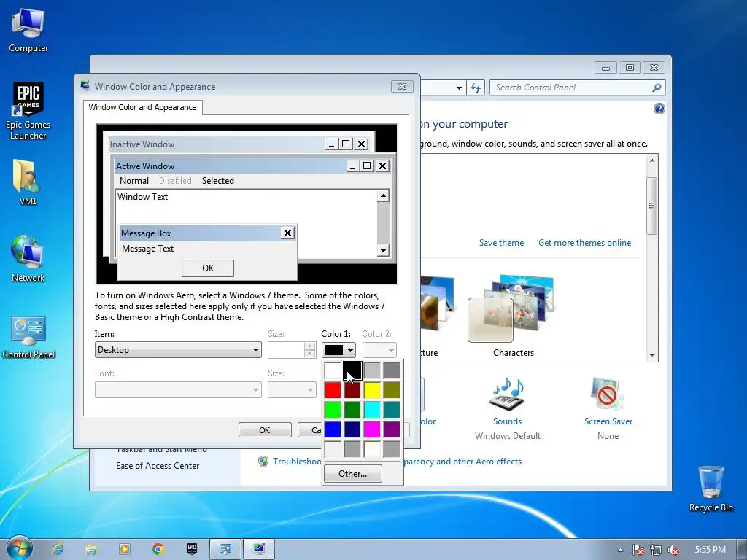Show hidden tray icons arrow

[x=620, y=550]
